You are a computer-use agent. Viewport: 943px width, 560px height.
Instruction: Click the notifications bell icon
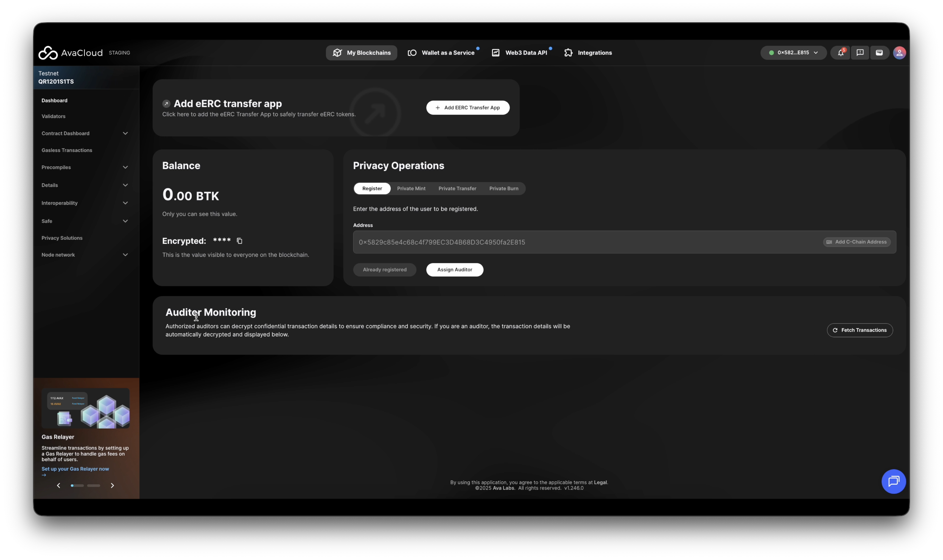pyautogui.click(x=840, y=53)
